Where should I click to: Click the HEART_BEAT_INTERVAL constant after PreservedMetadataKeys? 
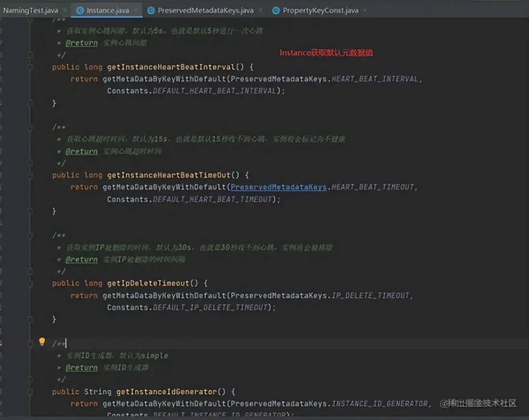click(x=375, y=79)
